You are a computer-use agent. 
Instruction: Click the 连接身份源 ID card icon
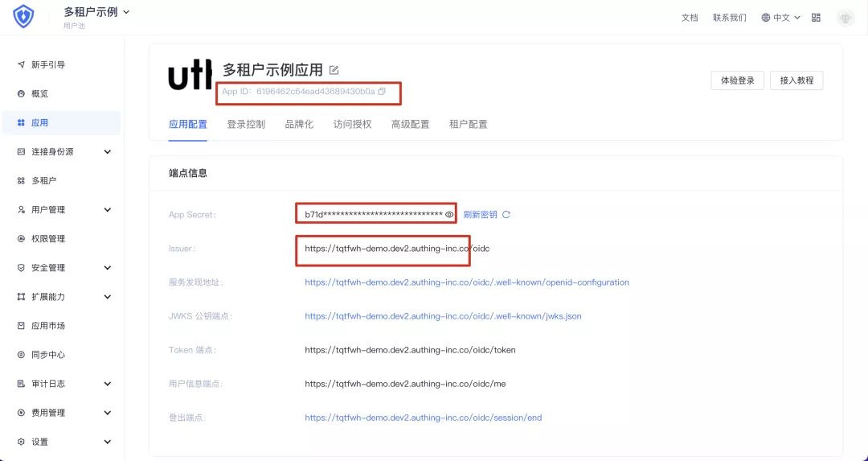coord(21,152)
